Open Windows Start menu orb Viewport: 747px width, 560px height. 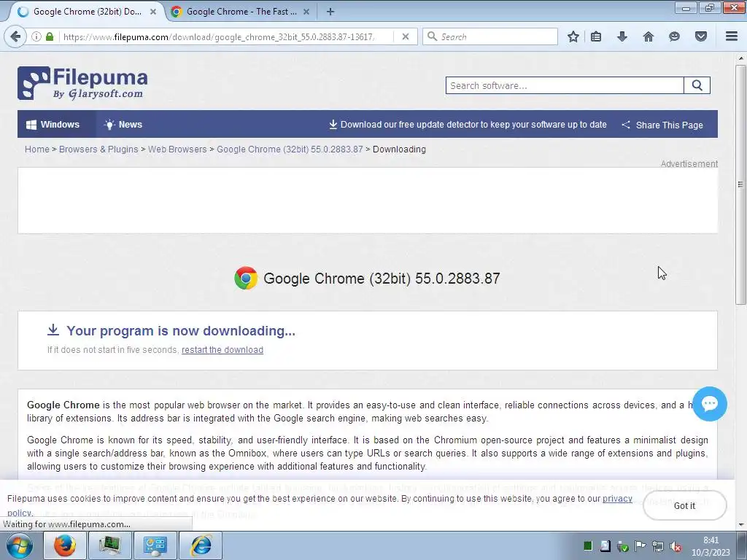20,545
